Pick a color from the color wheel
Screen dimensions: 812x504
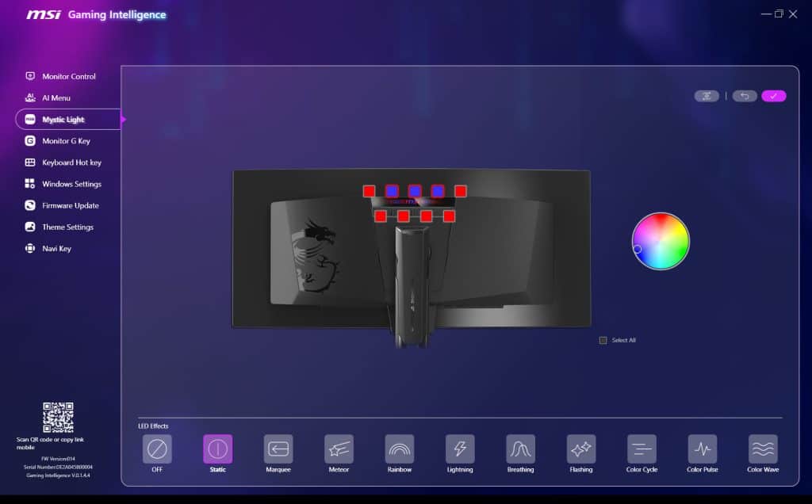(x=661, y=241)
